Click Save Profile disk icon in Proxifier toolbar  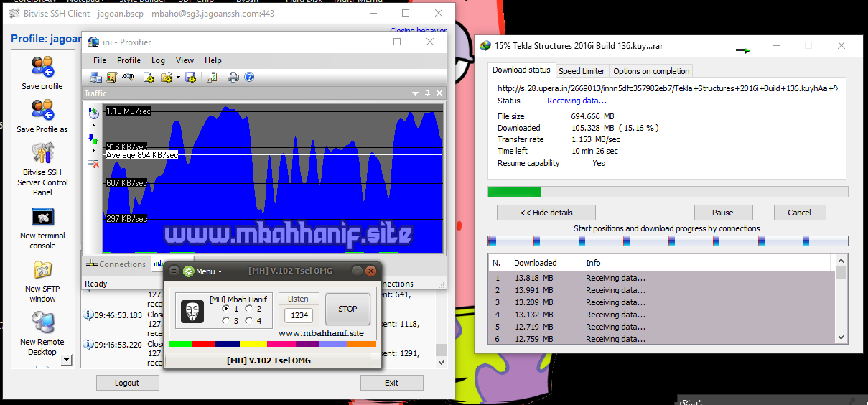point(190,77)
